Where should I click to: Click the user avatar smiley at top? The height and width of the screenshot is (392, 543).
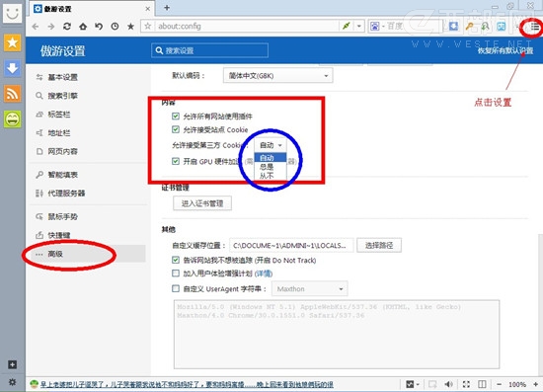coord(13,13)
